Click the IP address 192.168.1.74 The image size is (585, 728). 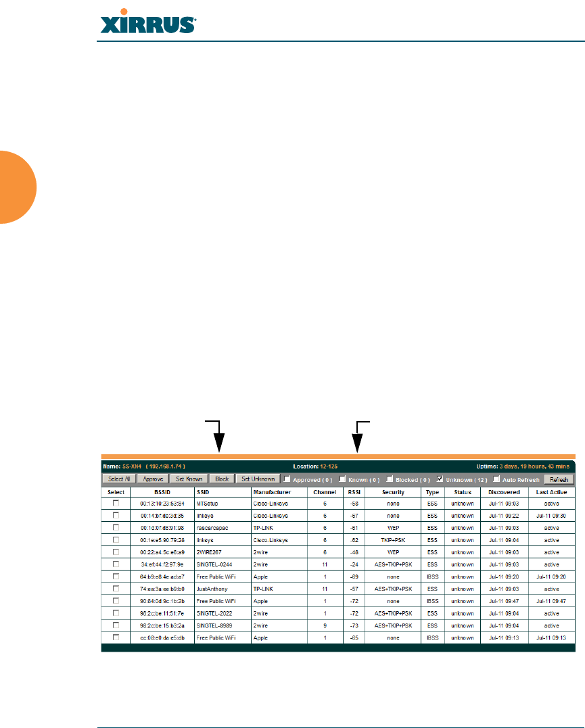tap(167, 466)
